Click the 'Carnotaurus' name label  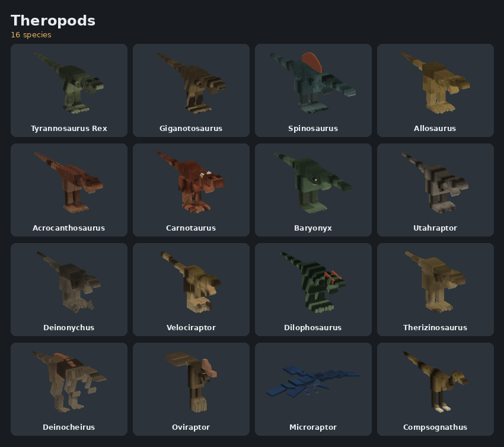191,228
